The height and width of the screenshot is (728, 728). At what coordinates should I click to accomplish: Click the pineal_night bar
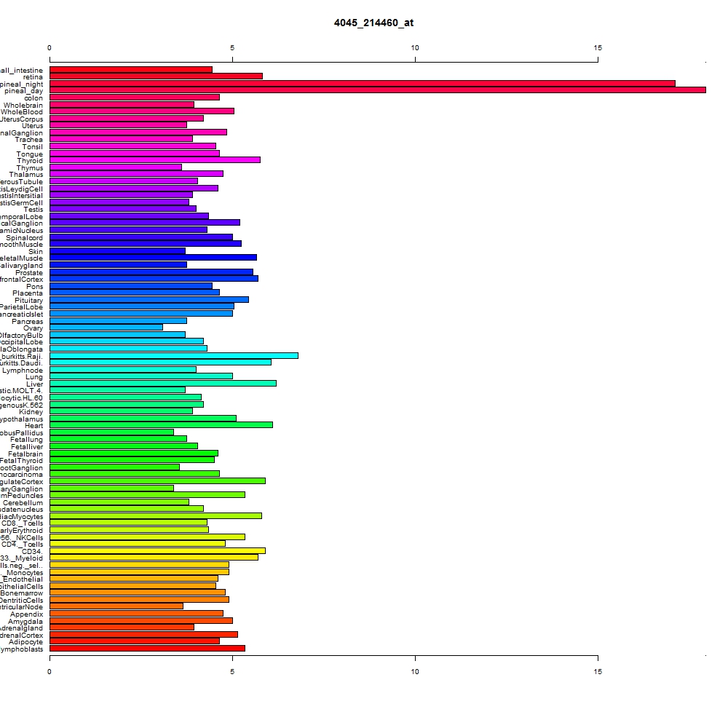tap(362, 84)
